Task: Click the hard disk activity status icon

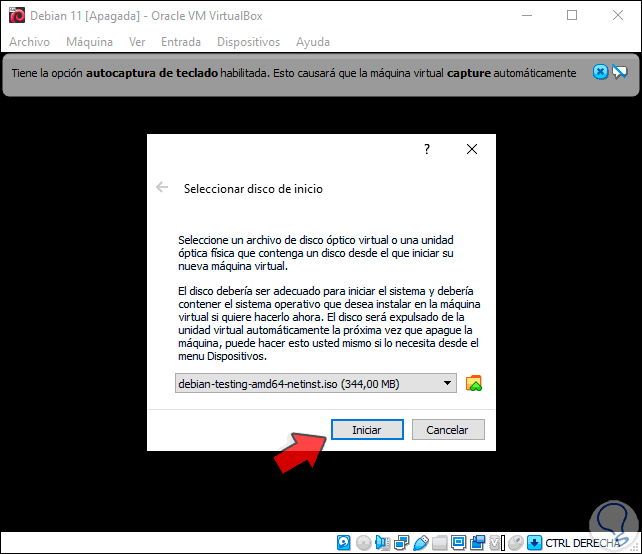Action: click(x=344, y=543)
